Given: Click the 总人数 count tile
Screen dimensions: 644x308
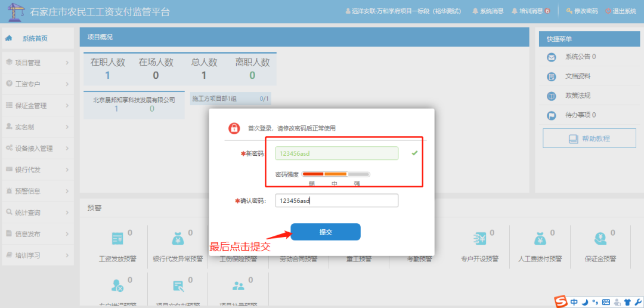Looking at the screenshot, I should [x=204, y=69].
